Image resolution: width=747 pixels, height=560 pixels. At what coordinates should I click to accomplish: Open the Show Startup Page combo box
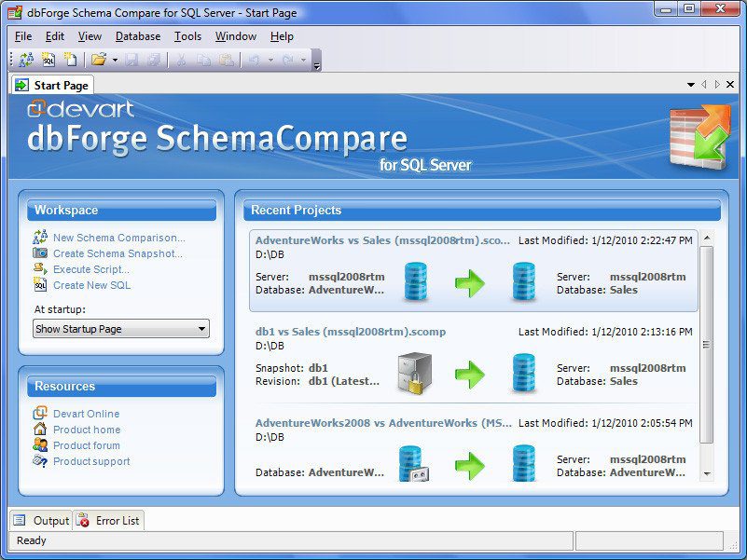point(121,329)
